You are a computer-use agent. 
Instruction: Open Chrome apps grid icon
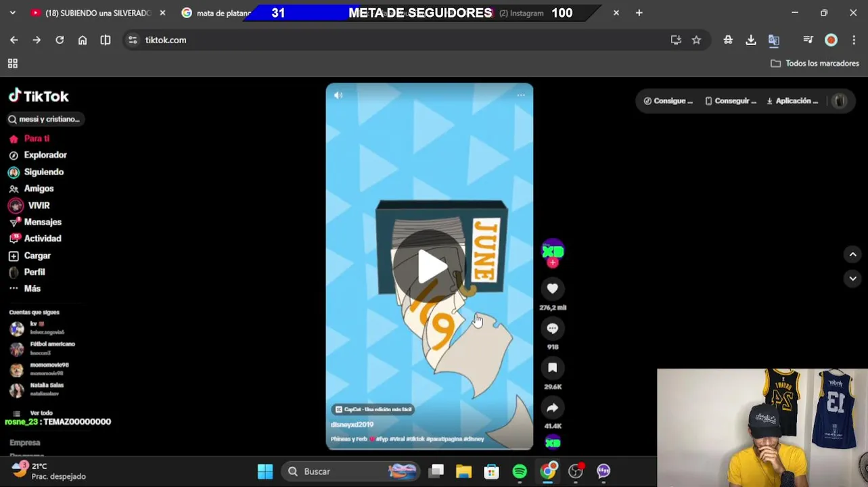(12, 64)
